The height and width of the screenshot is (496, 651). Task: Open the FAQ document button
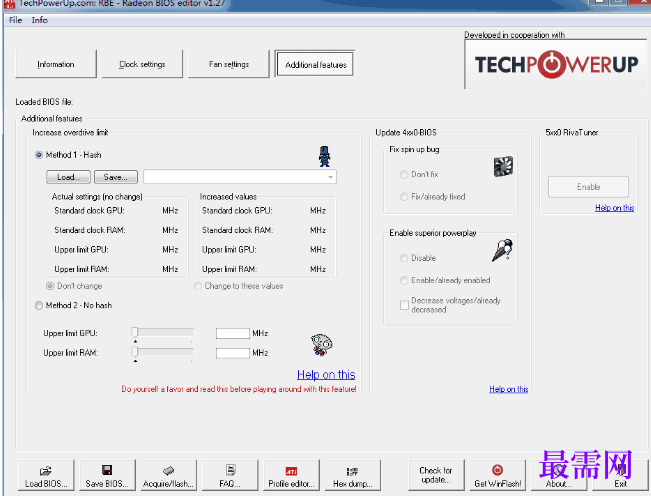230,475
